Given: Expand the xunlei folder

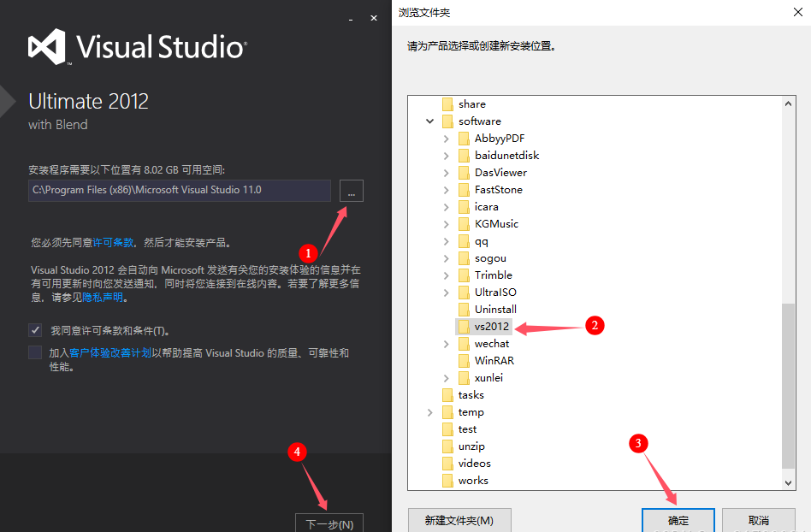Looking at the screenshot, I should click(x=446, y=377).
